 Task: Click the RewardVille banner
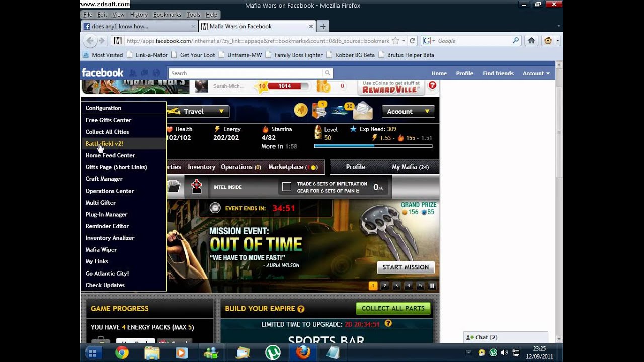point(390,87)
